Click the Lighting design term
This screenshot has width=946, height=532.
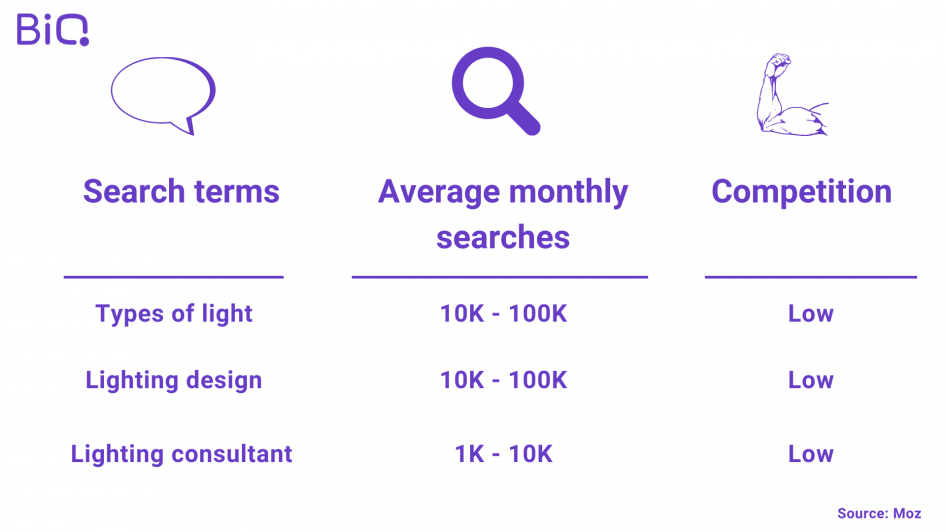pyautogui.click(x=174, y=381)
